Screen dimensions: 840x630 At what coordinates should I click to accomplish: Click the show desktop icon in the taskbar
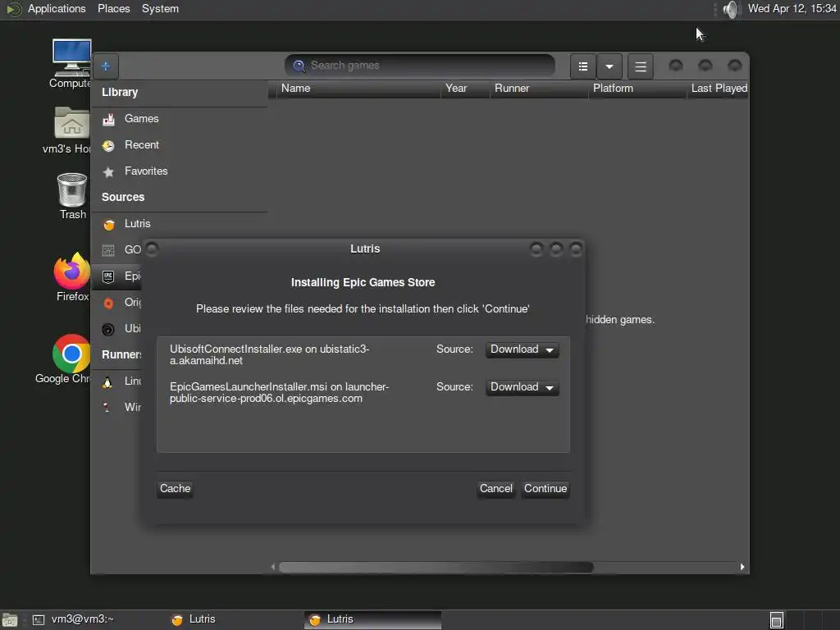10,620
